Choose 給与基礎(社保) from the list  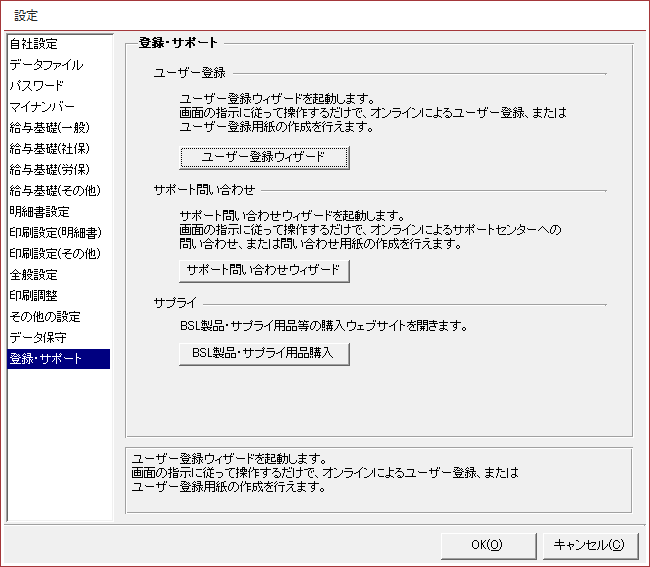click(49, 149)
